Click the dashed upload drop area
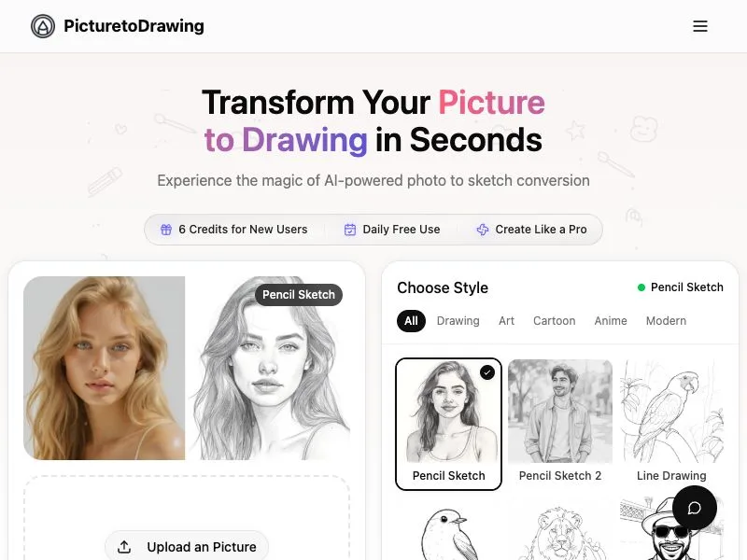The width and height of the screenshot is (747, 560). click(187, 518)
